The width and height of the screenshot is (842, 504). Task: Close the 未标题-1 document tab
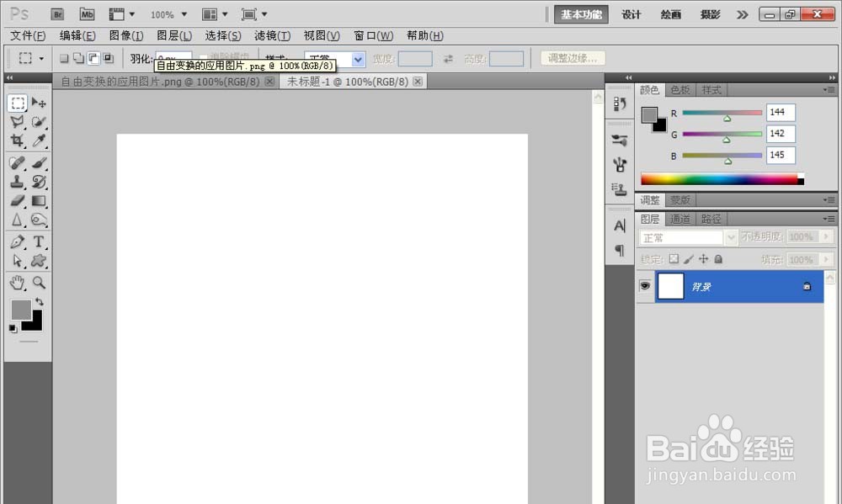418,81
